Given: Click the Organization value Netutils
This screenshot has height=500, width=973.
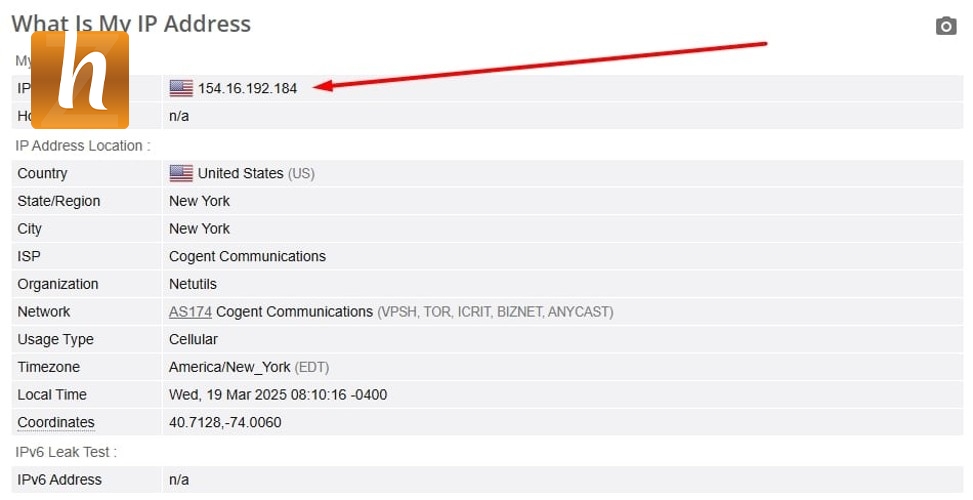Looking at the screenshot, I should 193,284.
